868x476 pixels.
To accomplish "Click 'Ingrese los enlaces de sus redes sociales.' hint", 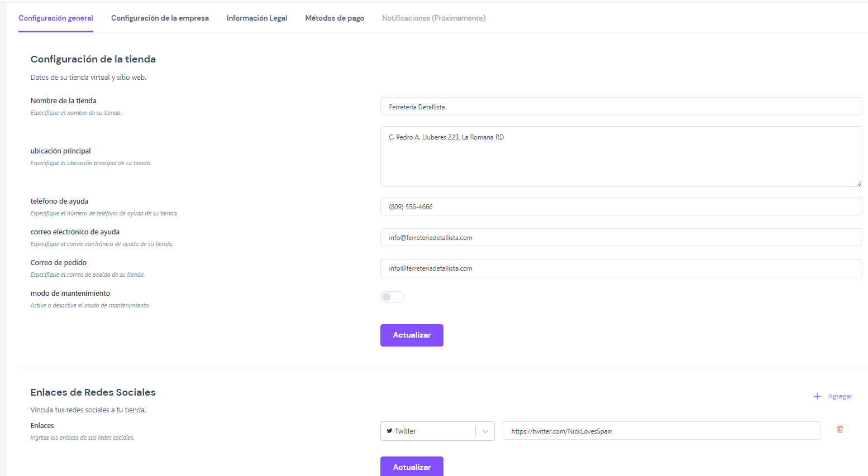I will [x=82, y=437].
